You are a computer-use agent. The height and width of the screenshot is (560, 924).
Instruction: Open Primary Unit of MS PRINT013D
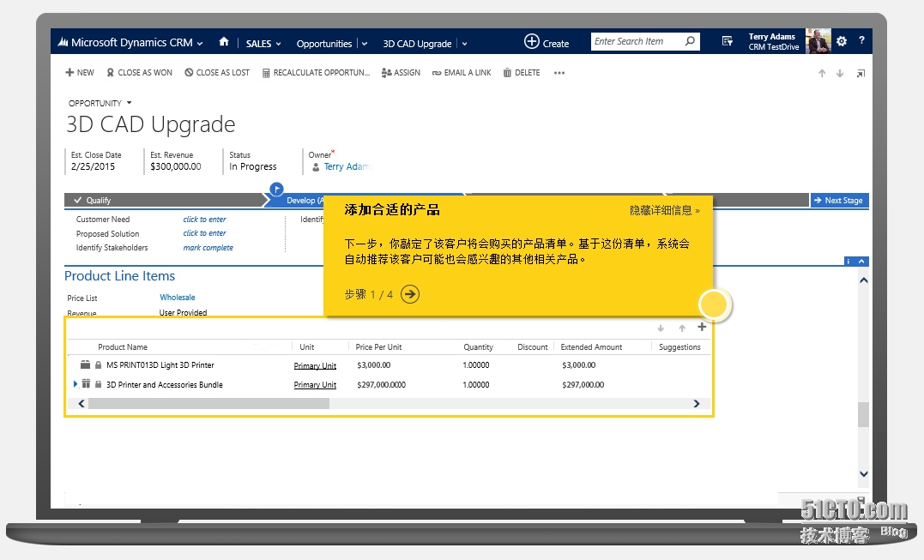tap(315, 365)
